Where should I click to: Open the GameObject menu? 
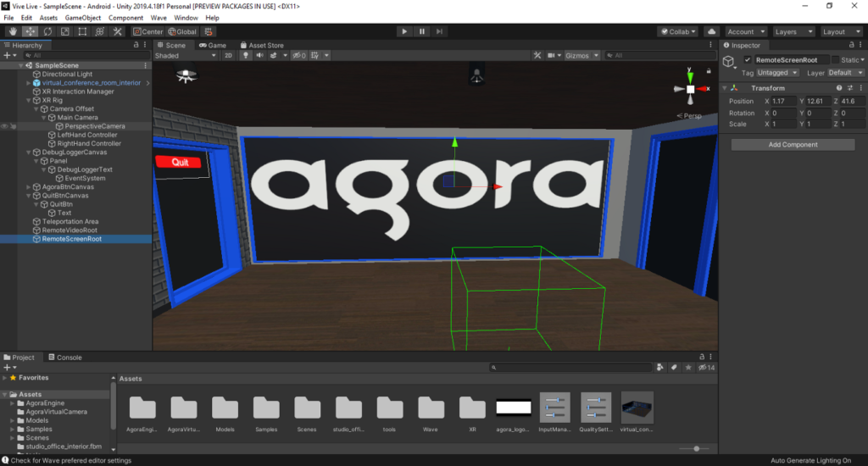tap(82, 18)
